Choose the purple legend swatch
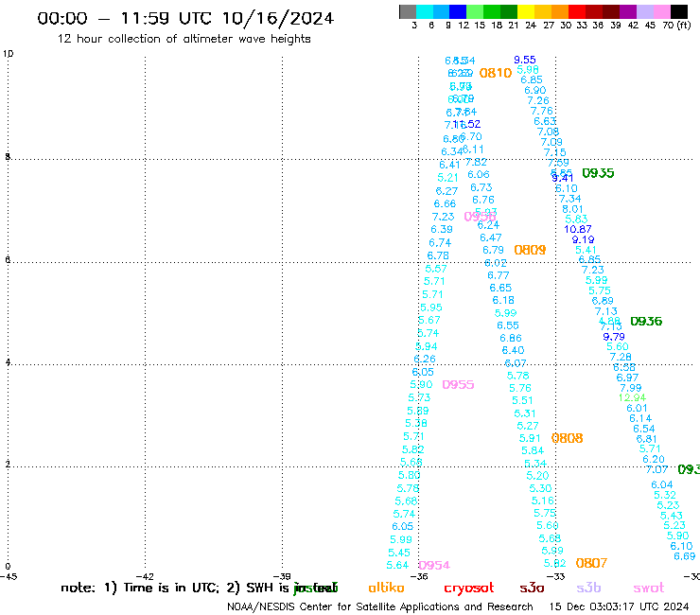 [628, 11]
